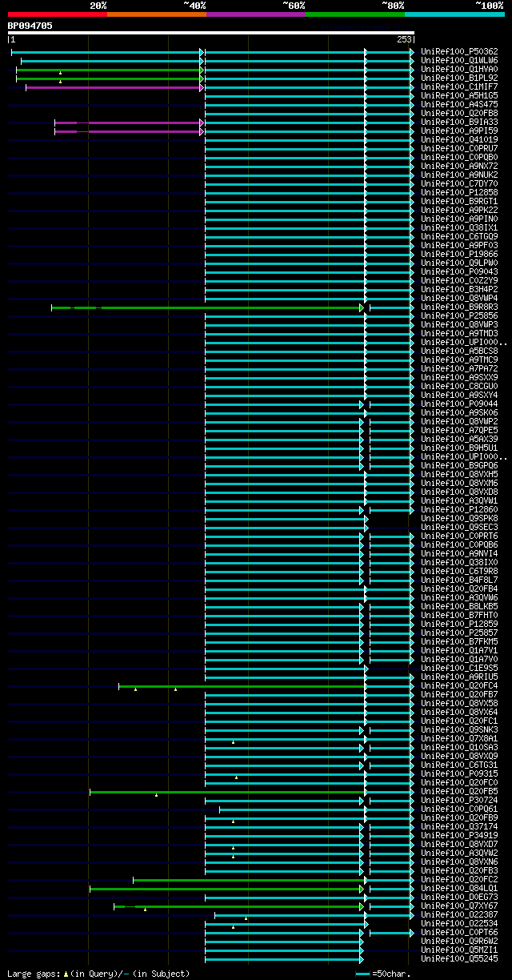
Task: Select the UniRef100_B9IA33 label
Action: click(x=459, y=122)
